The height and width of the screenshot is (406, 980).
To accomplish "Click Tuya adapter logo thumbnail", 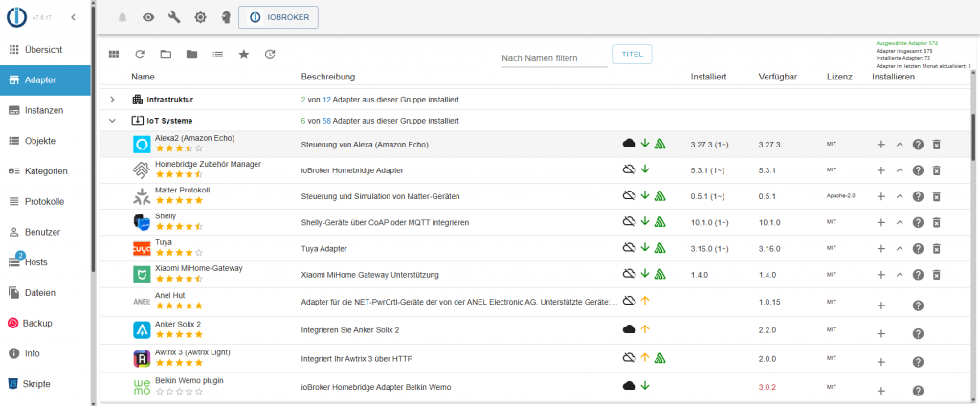I will (x=142, y=249).
